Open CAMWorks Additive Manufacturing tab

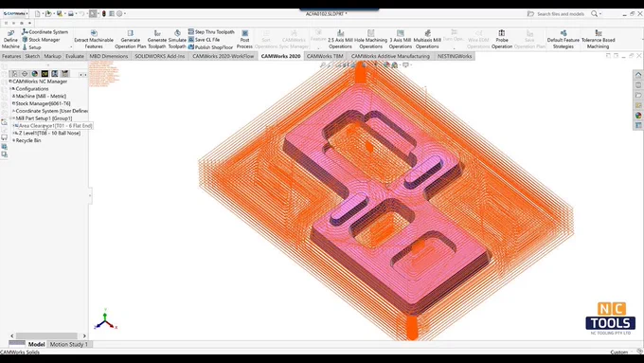click(x=390, y=56)
